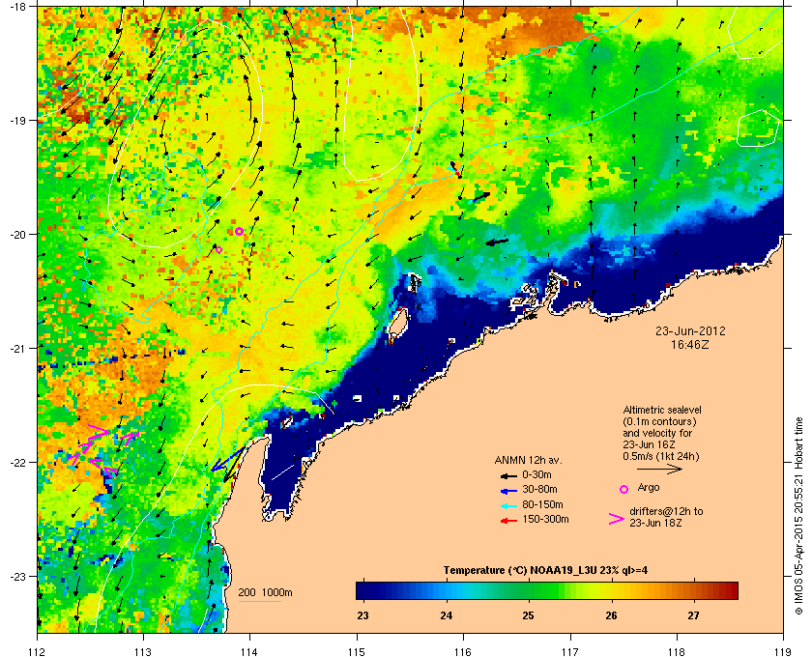The width and height of the screenshot is (812, 657).
Task: Click the '150-300m' depth label
Action: tap(546, 519)
